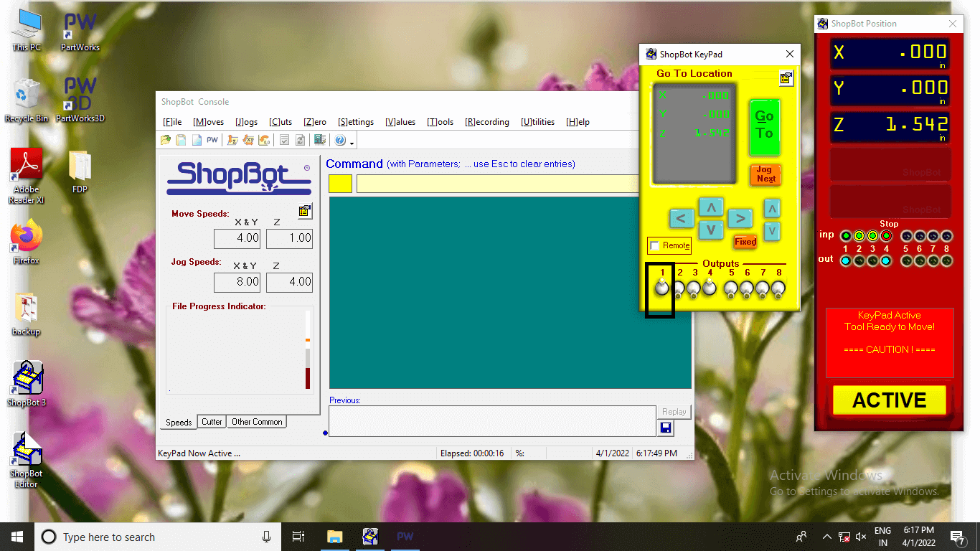Click the Jog Speeds X&Y field 8.00

(237, 283)
